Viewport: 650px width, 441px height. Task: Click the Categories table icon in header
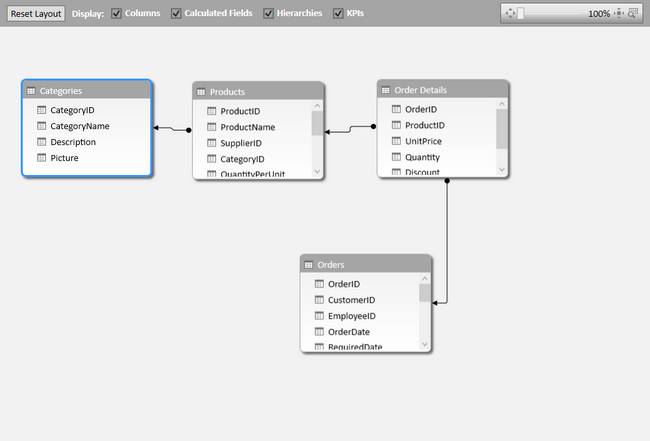(31, 91)
